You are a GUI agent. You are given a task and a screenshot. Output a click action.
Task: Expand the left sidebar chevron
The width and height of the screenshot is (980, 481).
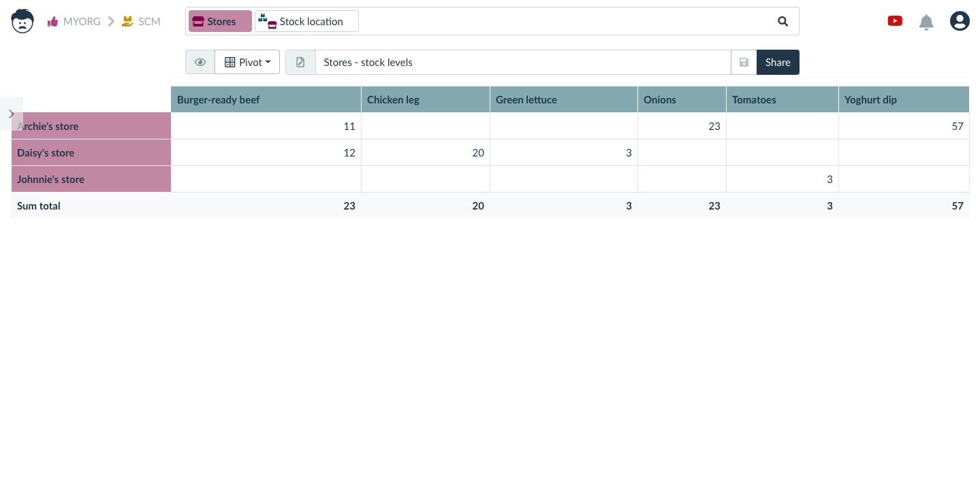[12, 114]
